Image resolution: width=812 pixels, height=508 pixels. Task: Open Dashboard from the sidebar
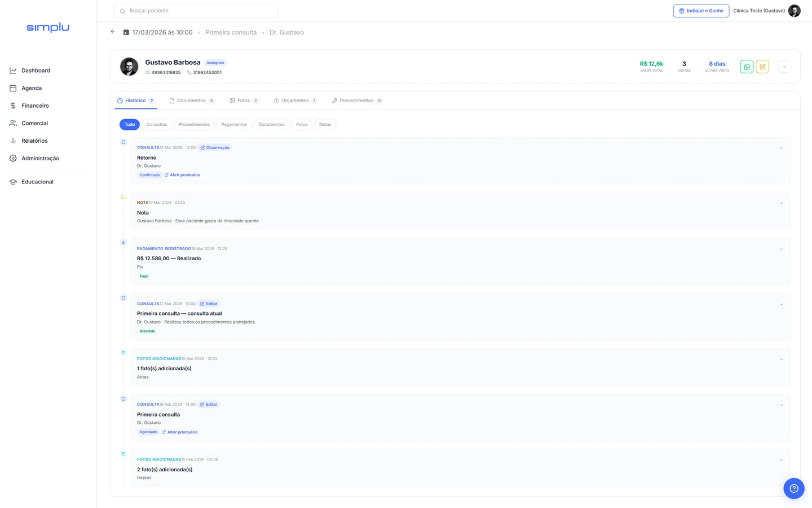(36, 71)
